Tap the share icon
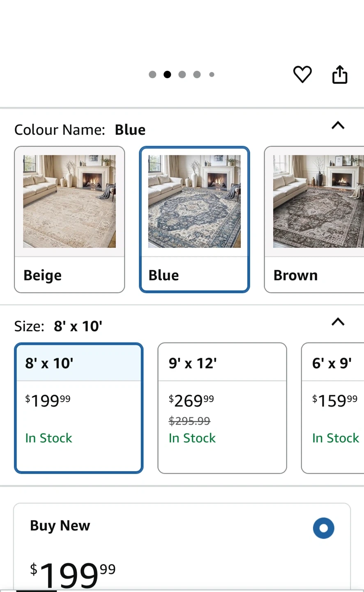This screenshot has width=364, height=592. point(340,74)
